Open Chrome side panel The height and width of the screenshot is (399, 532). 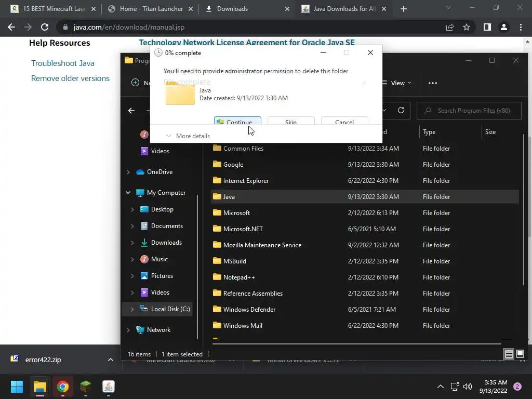(487, 27)
